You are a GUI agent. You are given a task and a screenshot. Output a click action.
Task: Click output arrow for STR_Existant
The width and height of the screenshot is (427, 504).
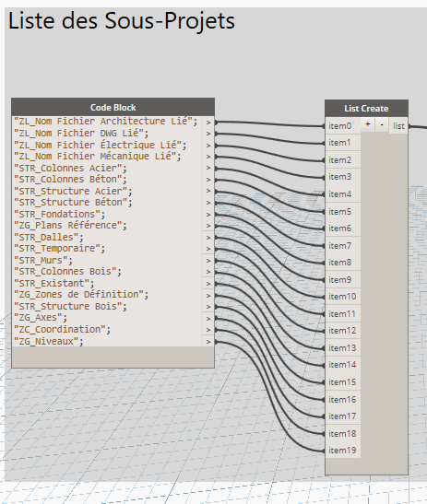[x=208, y=284]
